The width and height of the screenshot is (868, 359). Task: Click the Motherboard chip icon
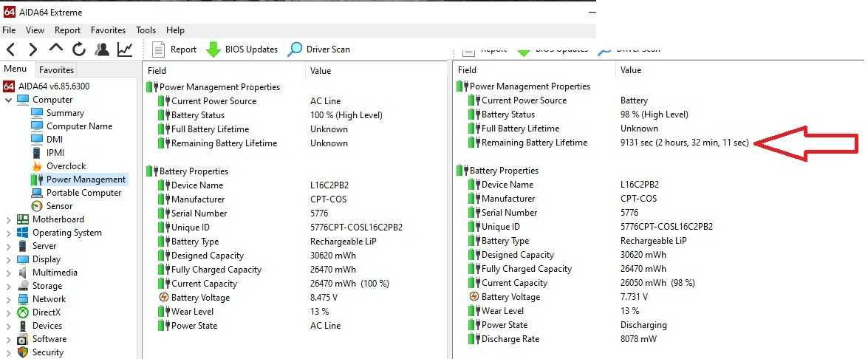coord(23,219)
